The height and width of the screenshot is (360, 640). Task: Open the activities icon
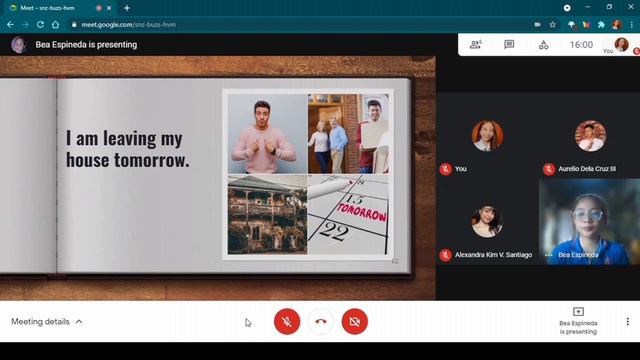pos(544,44)
